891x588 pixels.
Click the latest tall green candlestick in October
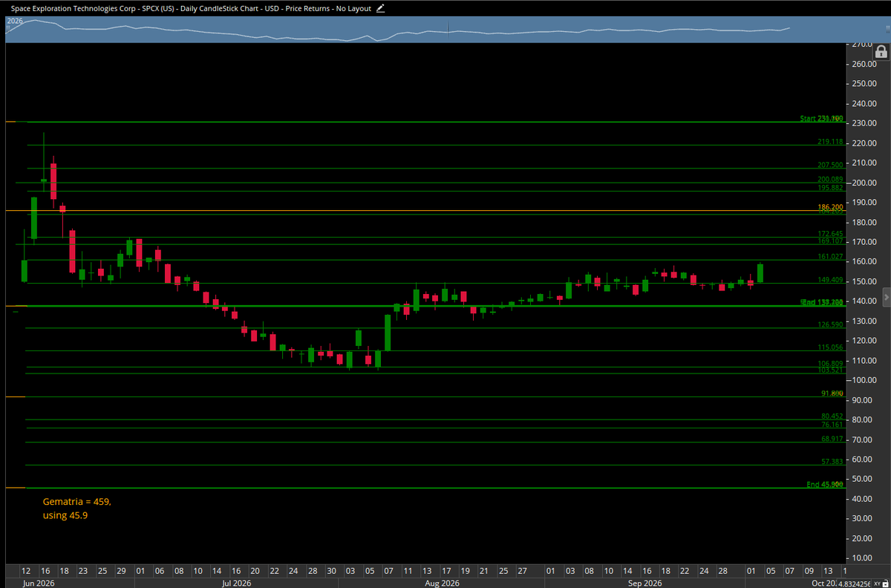(760, 272)
